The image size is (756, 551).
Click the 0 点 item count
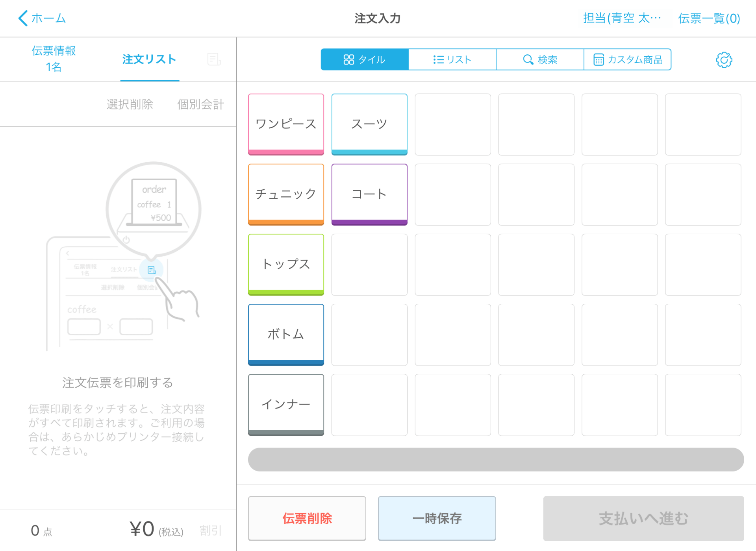pyautogui.click(x=41, y=531)
